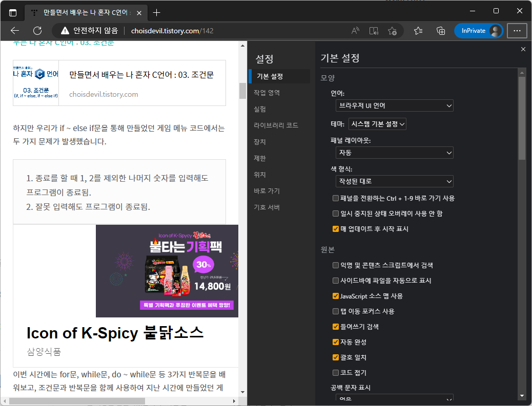Click the page vertical scrollbar thumb
The height and width of the screenshot is (406, 532).
pyautogui.click(x=242, y=91)
